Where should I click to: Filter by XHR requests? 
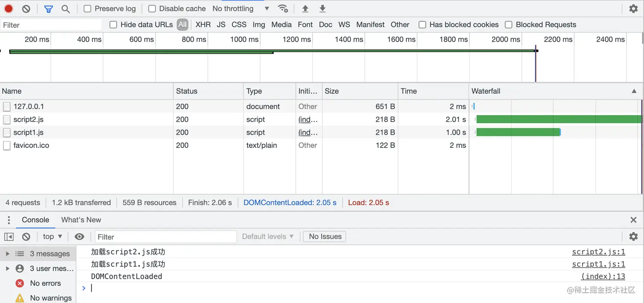203,25
